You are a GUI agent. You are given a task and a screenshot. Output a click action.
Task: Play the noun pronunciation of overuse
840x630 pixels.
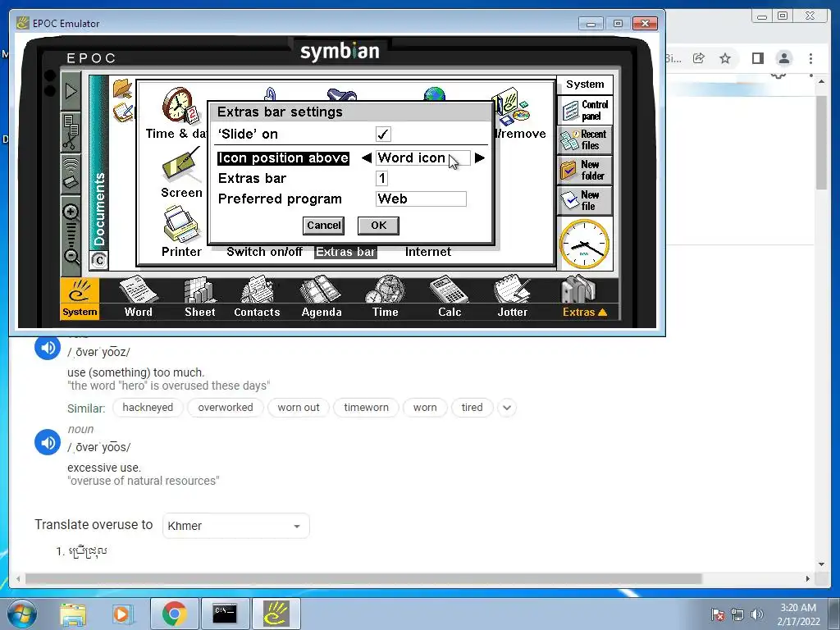48,442
